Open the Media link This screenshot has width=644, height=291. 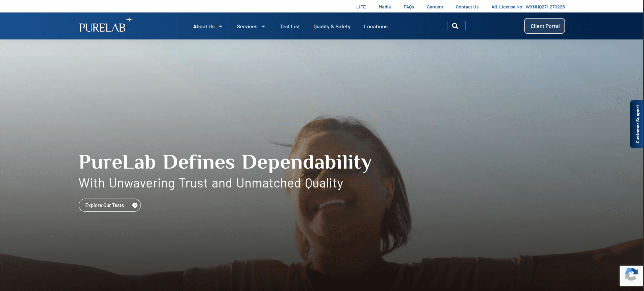384,7
